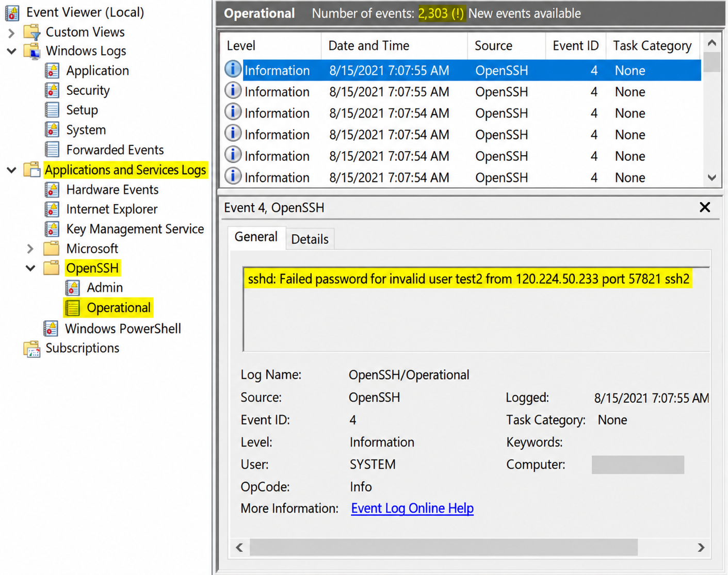Viewport: 728px width, 575px height.
Task: Click the event list vertical scrollbar thumb
Action: pyautogui.click(x=712, y=61)
